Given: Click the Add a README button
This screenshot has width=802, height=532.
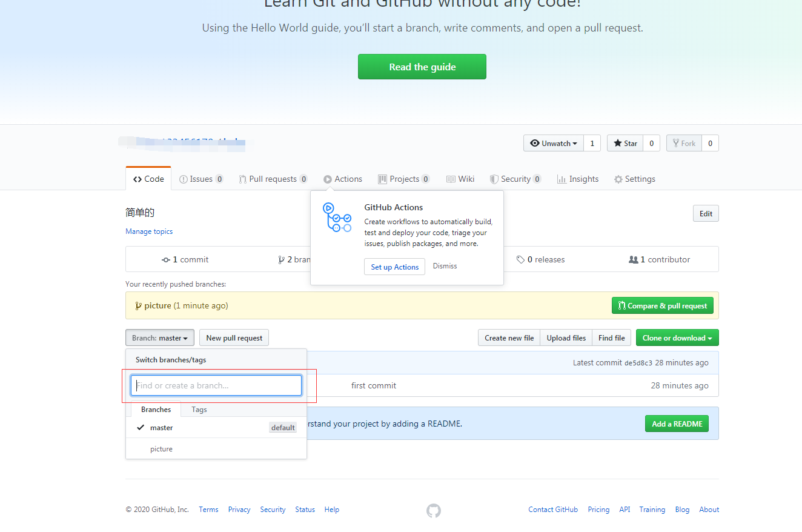Looking at the screenshot, I should point(677,424).
